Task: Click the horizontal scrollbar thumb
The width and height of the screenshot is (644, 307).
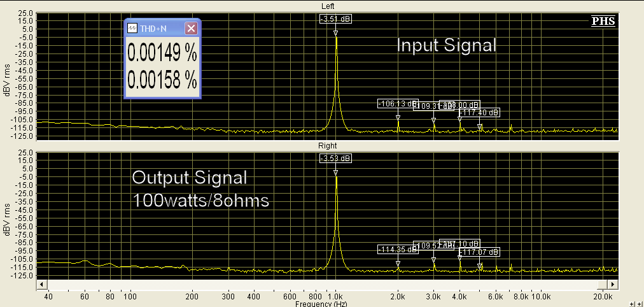Action: click(603, 285)
